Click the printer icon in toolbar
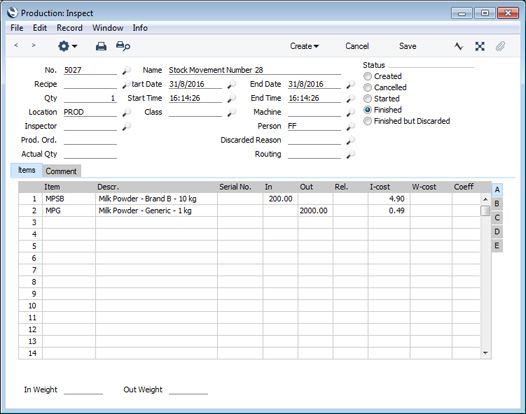This screenshot has height=414, width=526. click(101, 46)
